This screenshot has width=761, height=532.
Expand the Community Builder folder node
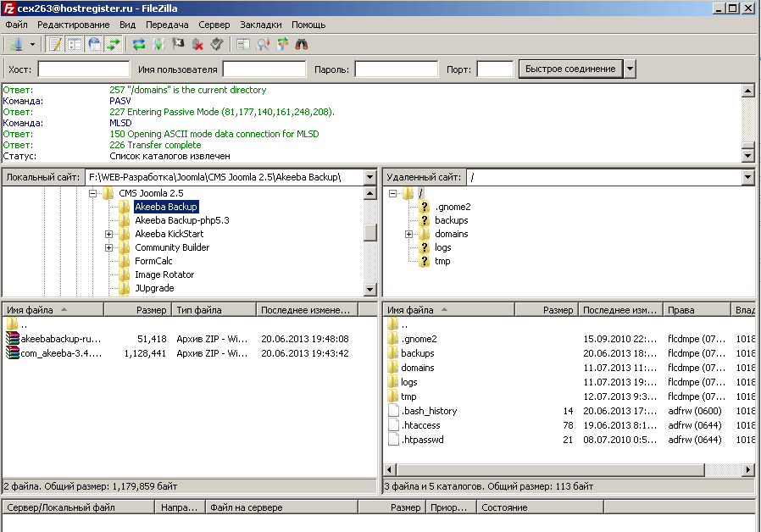point(109,247)
